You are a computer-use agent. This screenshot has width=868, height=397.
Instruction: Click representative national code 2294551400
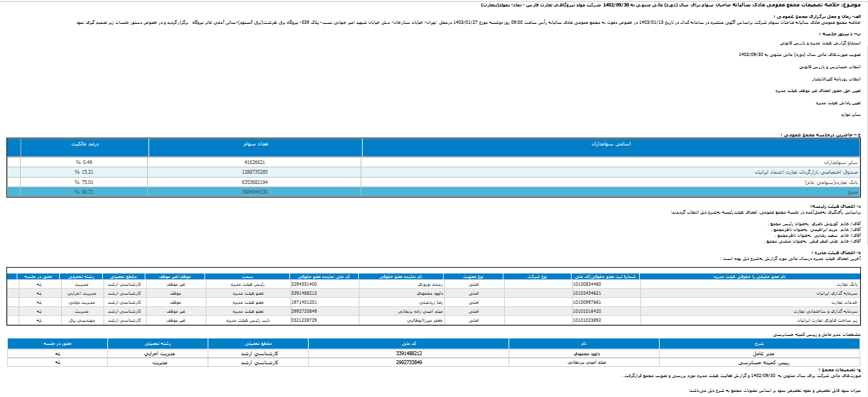[304, 284]
